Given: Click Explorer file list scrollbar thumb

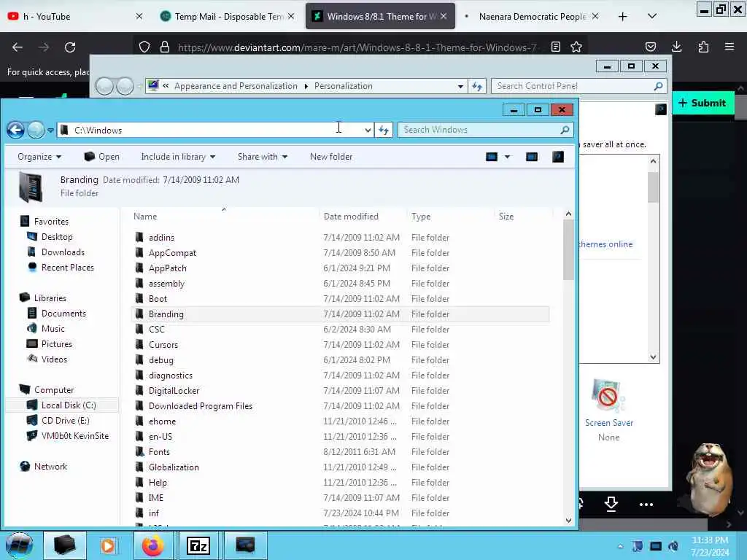Looking at the screenshot, I should (x=568, y=251).
